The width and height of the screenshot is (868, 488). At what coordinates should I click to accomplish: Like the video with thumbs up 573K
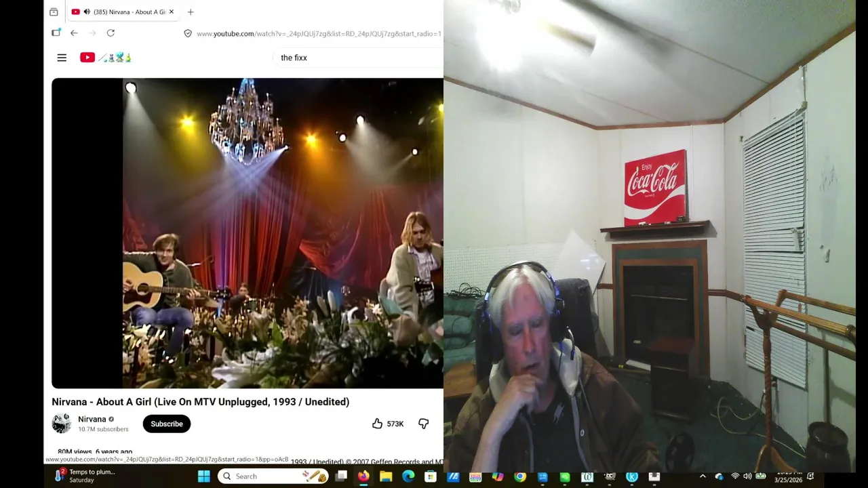[x=387, y=424]
